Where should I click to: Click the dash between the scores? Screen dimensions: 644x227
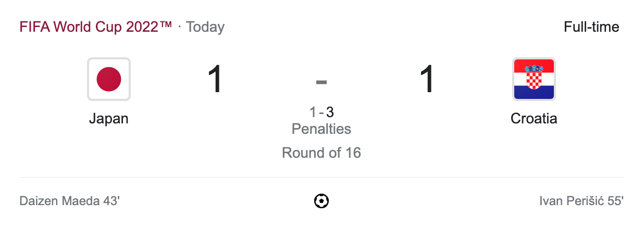tap(321, 82)
